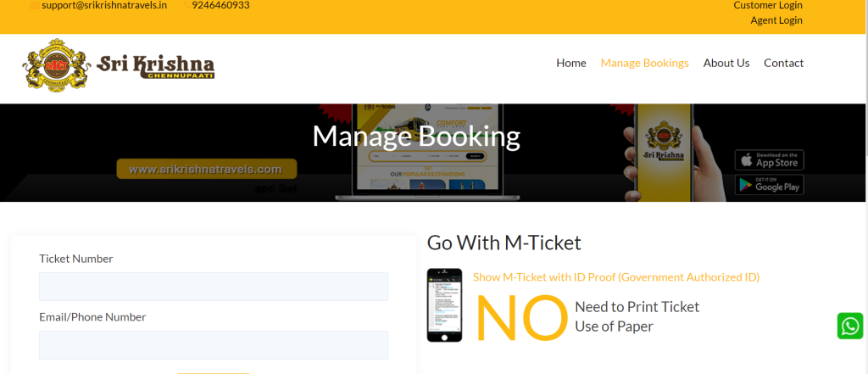Click the large yellow NO text
868x374 pixels.
pyautogui.click(x=522, y=318)
